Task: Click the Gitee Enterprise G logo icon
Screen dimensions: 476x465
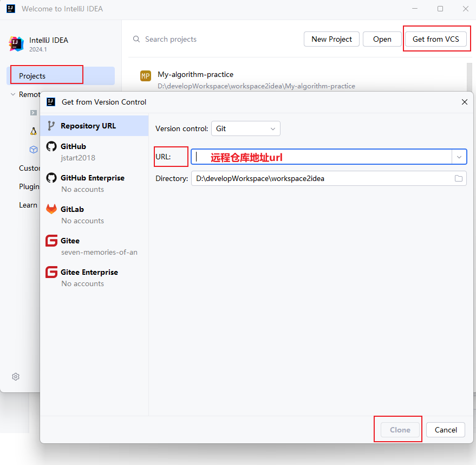Action: (51, 272)
